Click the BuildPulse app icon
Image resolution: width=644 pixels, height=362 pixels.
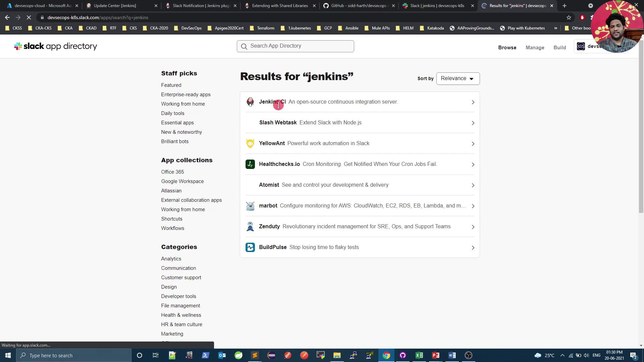pos(250,247)
